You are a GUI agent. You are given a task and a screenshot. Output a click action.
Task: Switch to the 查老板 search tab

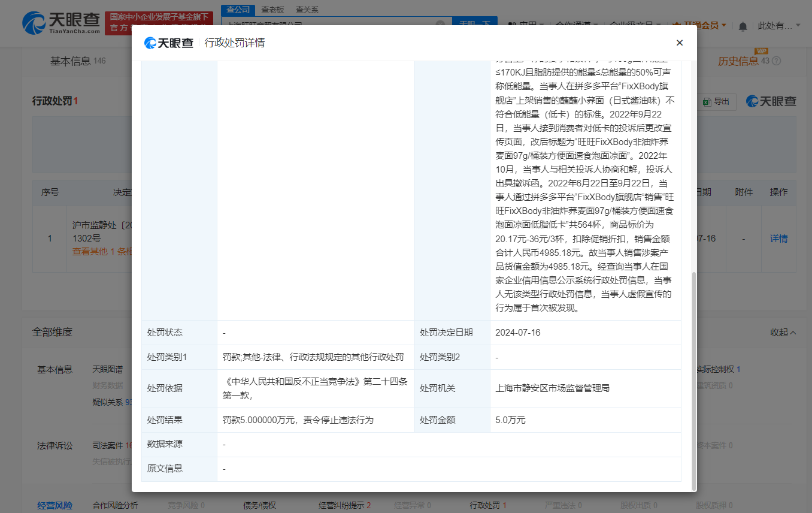click(272, 10)
